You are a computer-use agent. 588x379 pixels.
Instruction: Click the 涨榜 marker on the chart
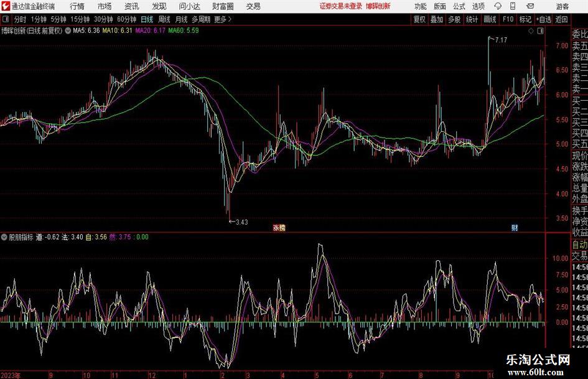[x=279, y=227]
